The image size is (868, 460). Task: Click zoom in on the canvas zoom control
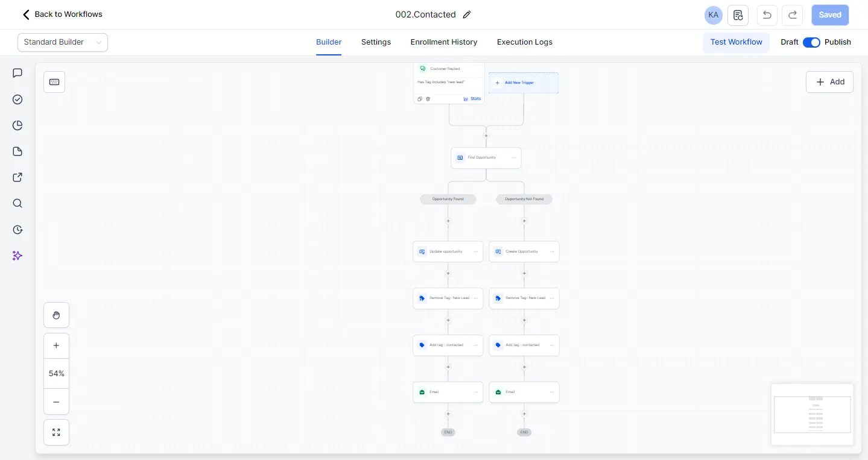coord(56,345)
